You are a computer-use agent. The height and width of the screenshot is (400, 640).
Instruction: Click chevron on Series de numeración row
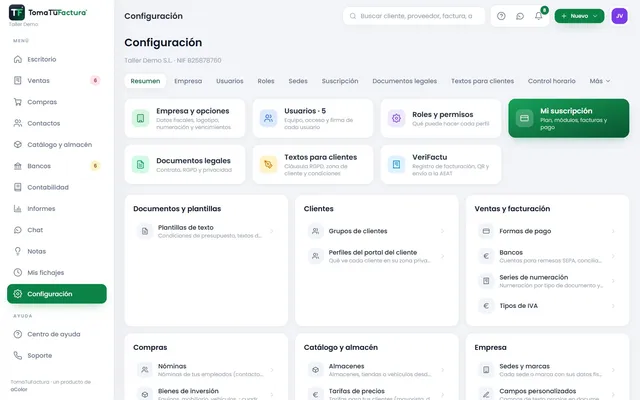(x=613, y=281)
